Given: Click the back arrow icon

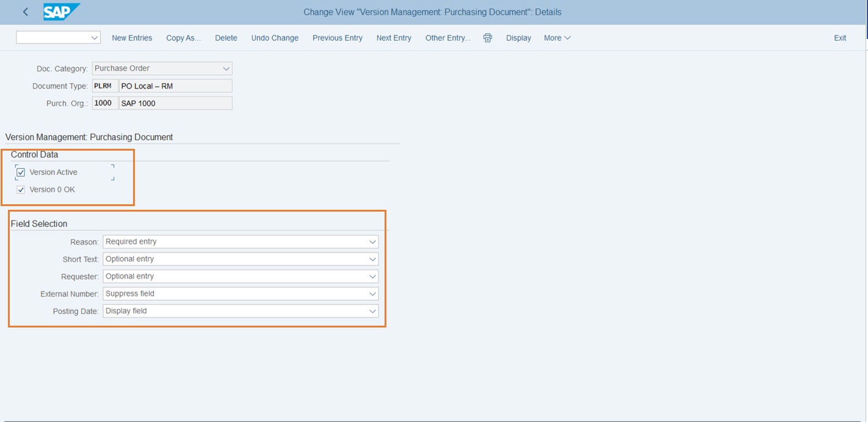Looking at the screenshot, I should (x=25, y=12).
